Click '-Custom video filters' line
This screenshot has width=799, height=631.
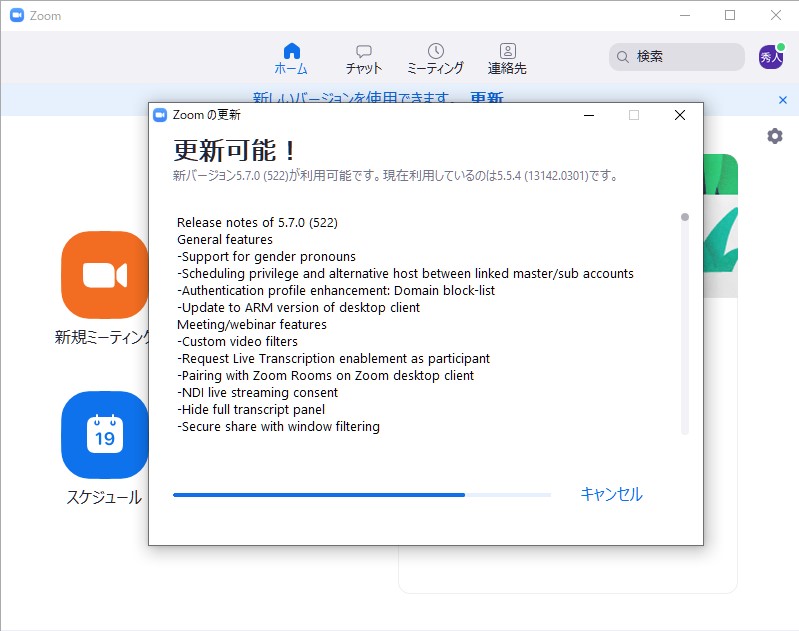point(237,341)
